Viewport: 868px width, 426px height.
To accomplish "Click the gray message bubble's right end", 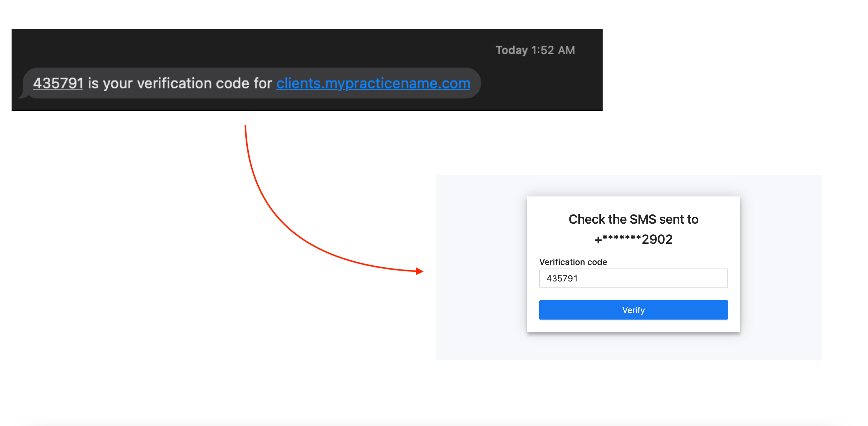I will pos(474,83).
